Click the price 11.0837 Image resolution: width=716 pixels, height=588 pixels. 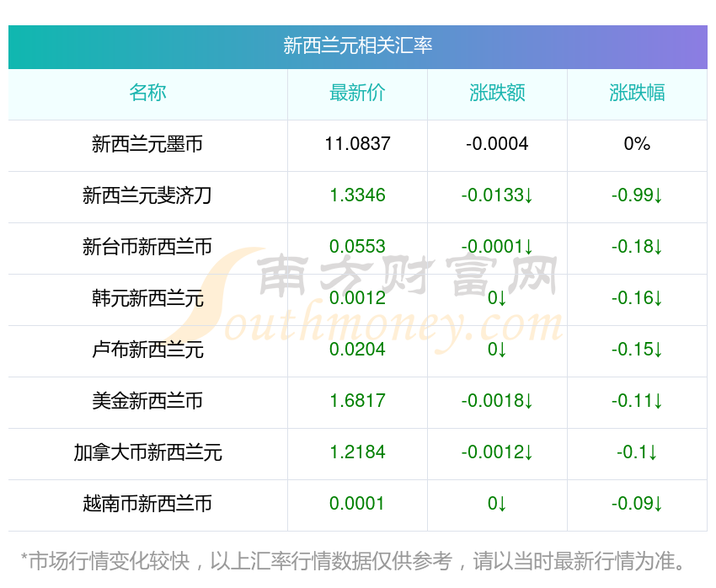[357, 144]
